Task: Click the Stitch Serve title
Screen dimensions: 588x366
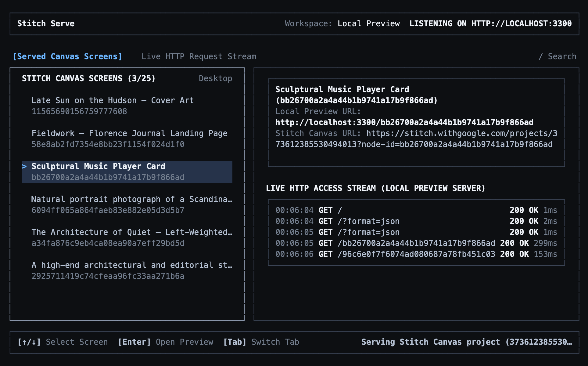Action: pyautogui.click(x=46, y=23)
